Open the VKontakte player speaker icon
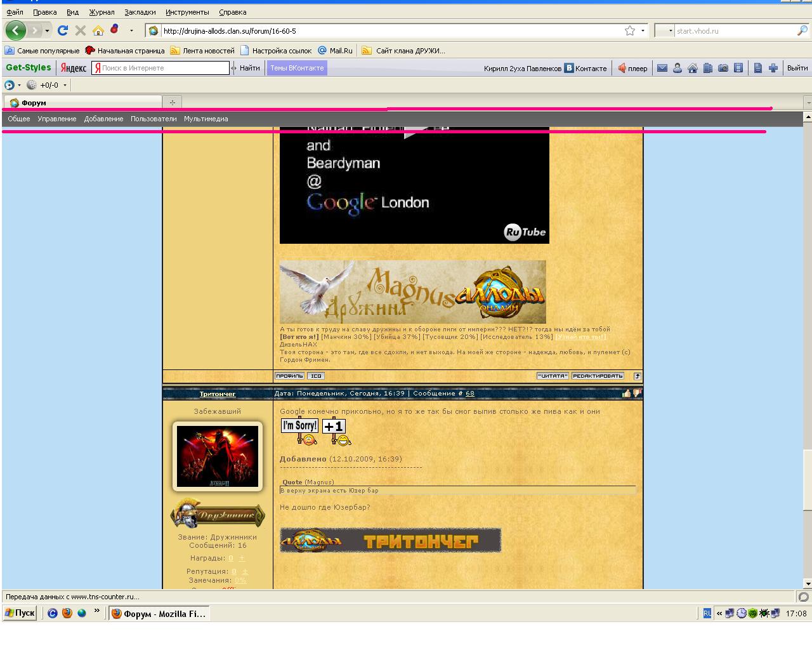The width and height of the screenshot is (812, 650). tap(622, 68)
